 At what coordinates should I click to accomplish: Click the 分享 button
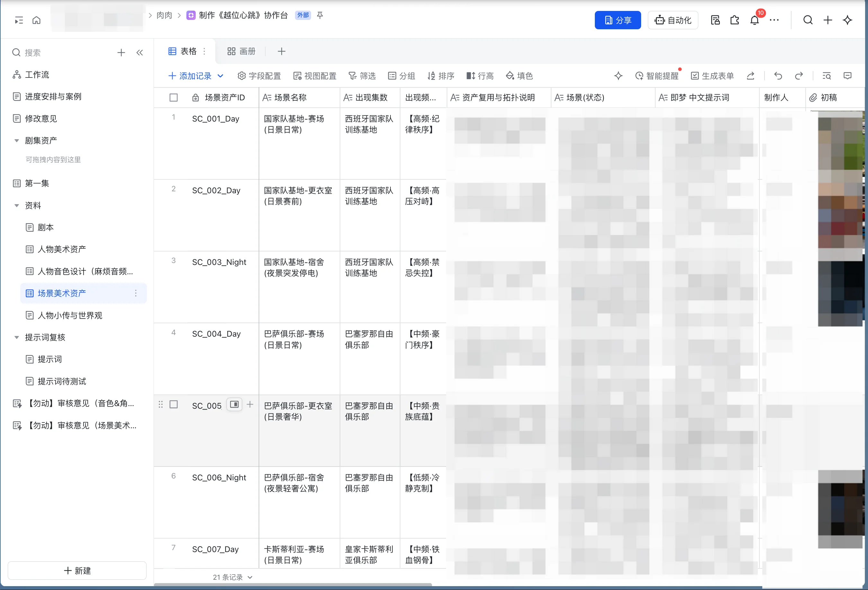pyautogui.click(x=618, y=20)
